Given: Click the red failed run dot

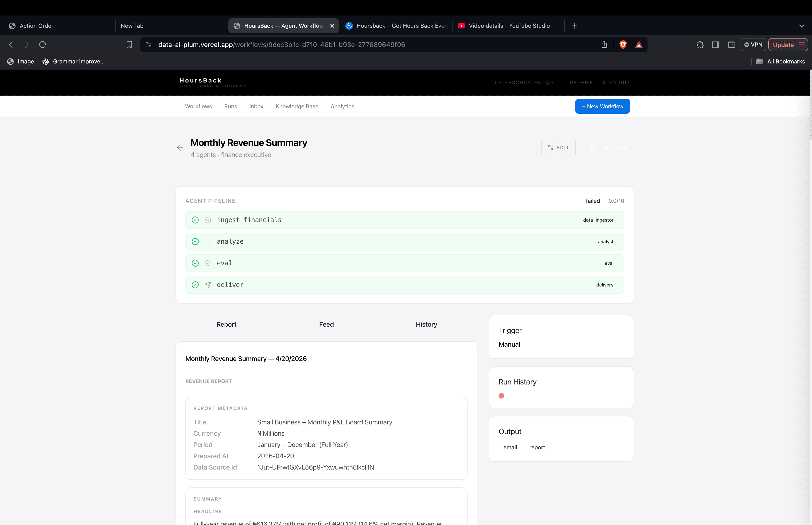Looking at the screenshot, I should point(501,396).
